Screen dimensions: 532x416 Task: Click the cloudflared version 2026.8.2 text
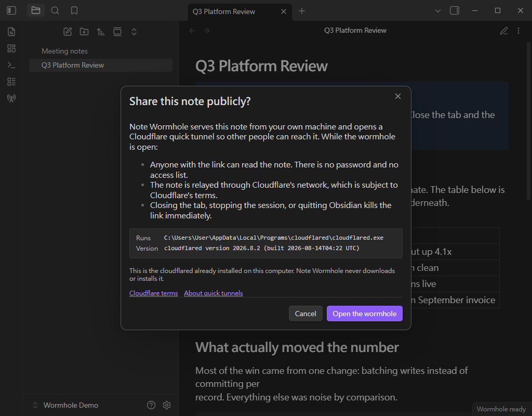262,248
